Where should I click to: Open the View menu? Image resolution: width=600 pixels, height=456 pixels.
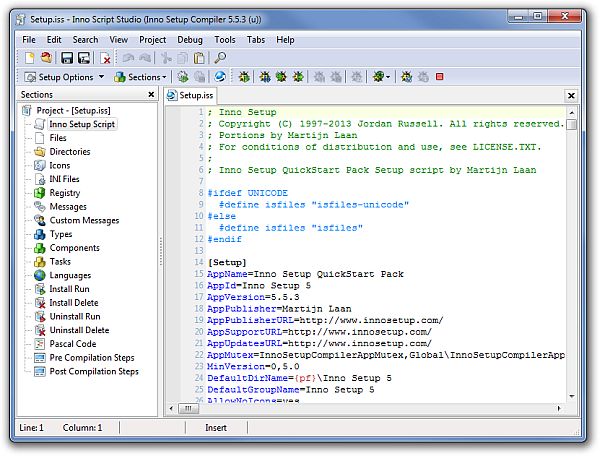(x=119, y=40)
